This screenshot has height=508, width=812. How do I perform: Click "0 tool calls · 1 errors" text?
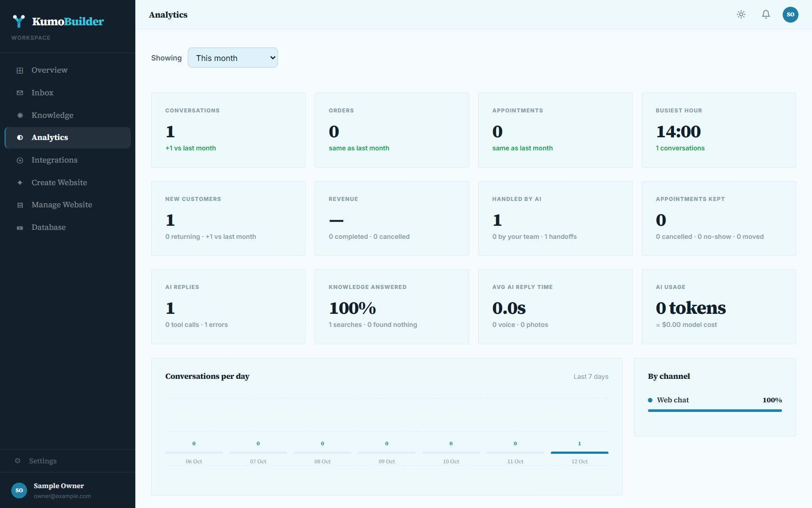196,325
